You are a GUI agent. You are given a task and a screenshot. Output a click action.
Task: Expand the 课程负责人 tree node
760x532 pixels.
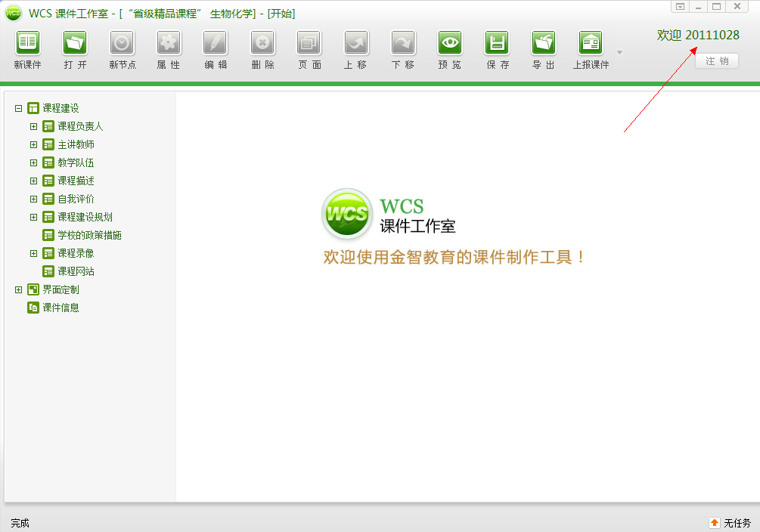click(33, 126)
